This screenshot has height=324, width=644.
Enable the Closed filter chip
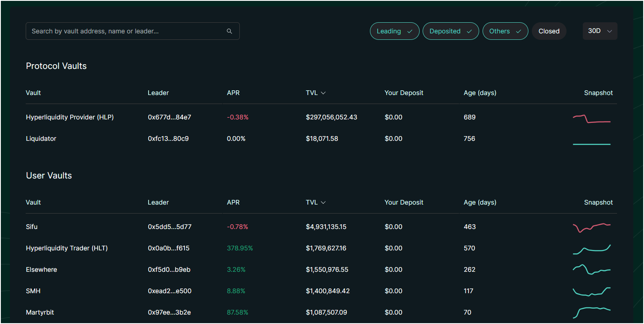point(549,31)
